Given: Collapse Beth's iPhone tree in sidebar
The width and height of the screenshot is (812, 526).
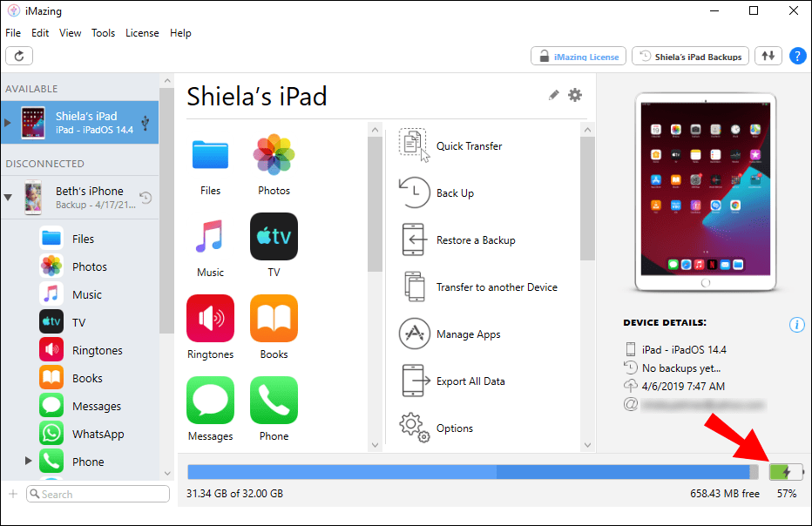Looking at the screenshot, I should click(x=8, y=197).
